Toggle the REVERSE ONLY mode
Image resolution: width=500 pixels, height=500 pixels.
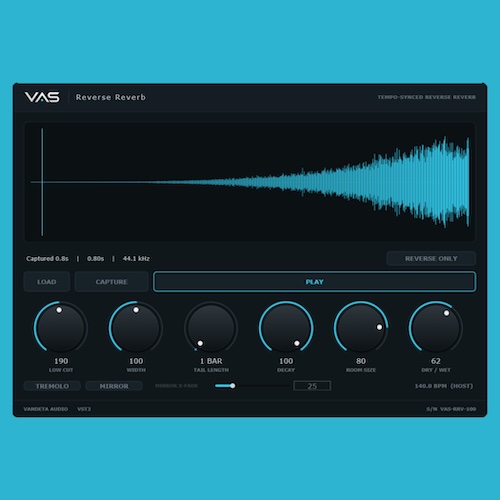(x=431, y=258)
